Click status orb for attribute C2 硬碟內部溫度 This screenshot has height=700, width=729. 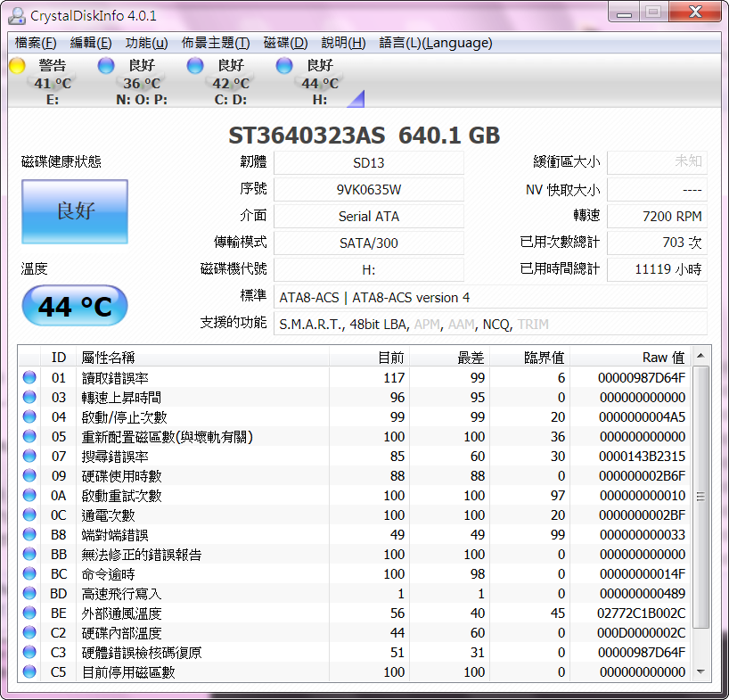click(29, 632)
